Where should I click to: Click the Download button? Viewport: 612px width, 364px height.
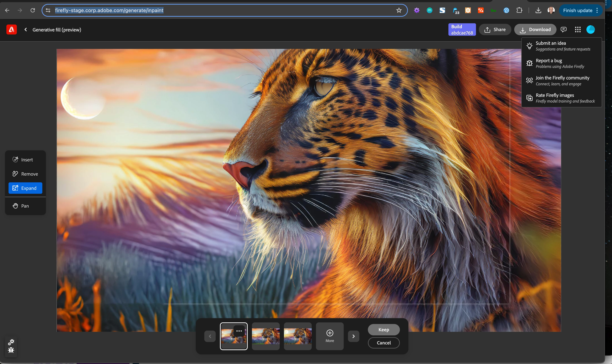[535, 30]
